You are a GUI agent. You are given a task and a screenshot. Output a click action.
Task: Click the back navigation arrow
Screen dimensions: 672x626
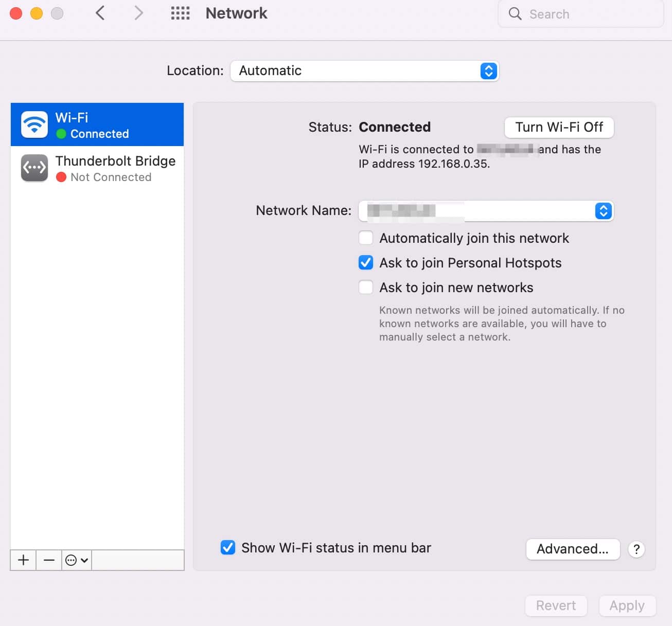point(100,13)
